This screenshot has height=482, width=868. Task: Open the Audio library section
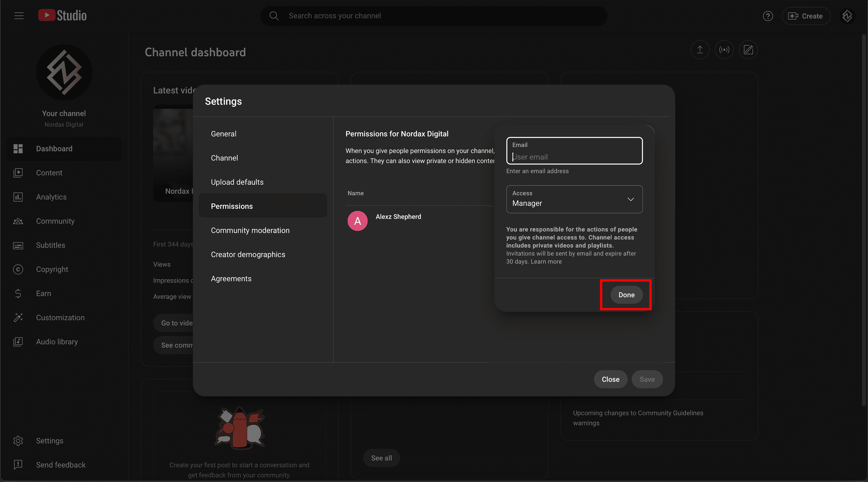point(57,341)
